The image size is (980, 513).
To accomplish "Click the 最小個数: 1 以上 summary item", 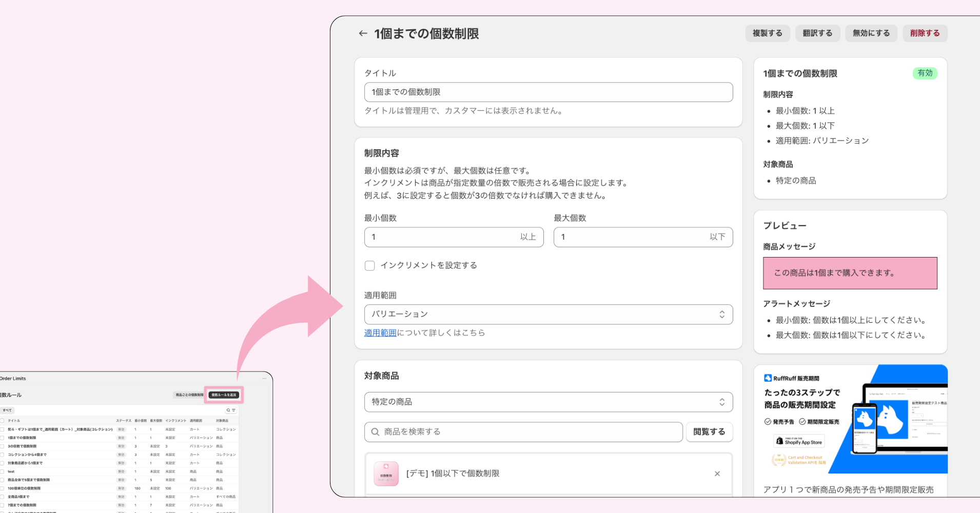I will coord(805,111).
